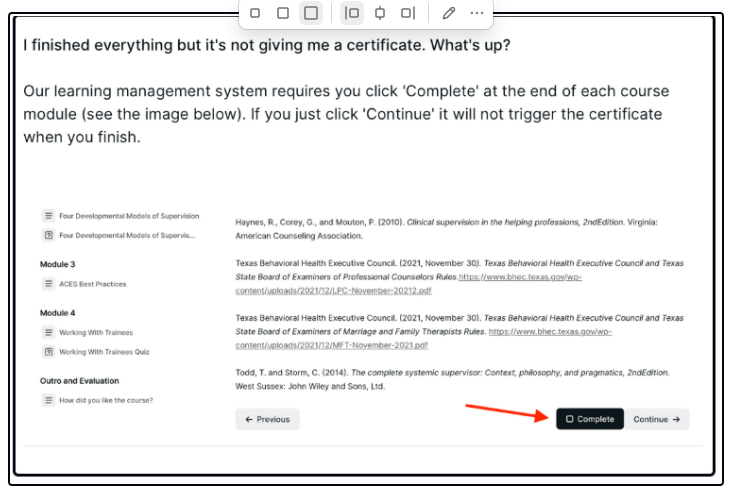Image resolution: width=732 pixels, height=500 pixels.
Task: Open ACES Best Practices lesson
Action: pyautogui.click(x=92, y=284)
